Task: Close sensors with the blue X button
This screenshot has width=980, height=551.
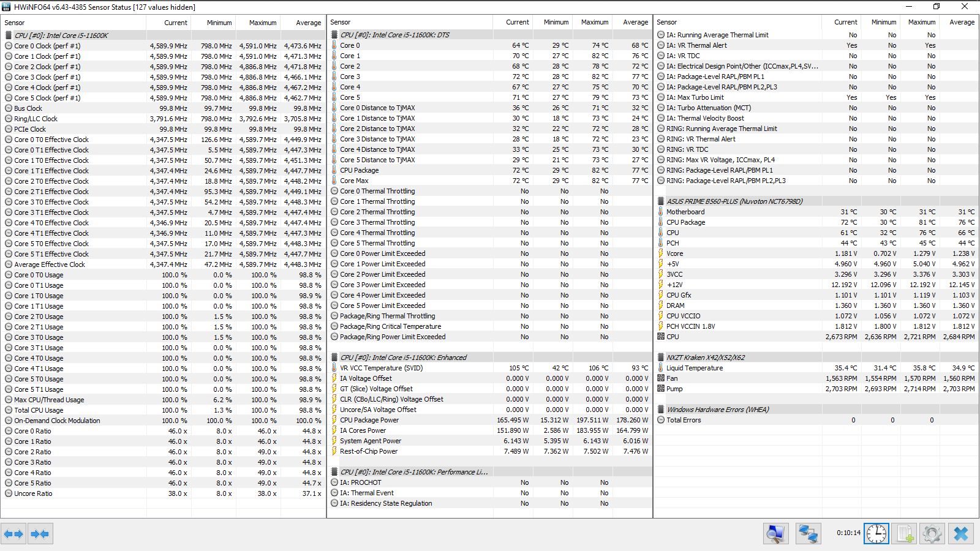Action: click(x=961, y=534)
